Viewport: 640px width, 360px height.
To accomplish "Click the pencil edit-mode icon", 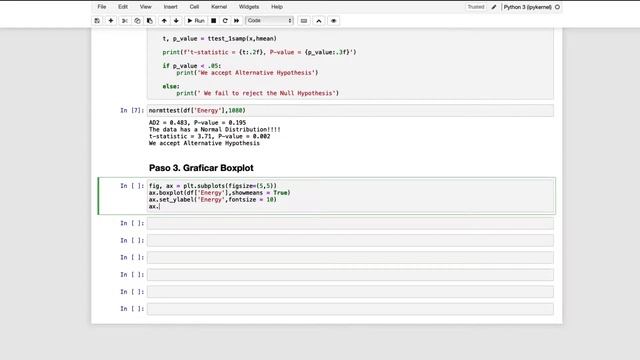I will point(494,7).
